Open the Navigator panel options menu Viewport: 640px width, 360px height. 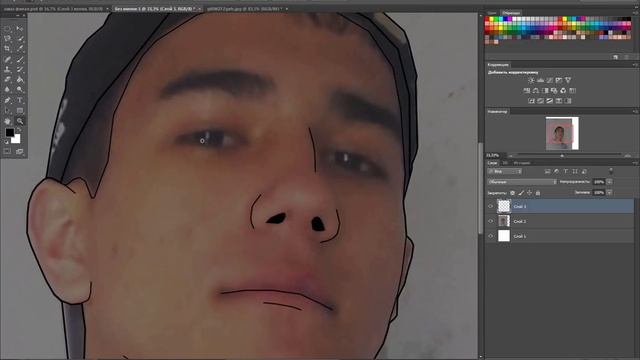click(x=635, y=111)
